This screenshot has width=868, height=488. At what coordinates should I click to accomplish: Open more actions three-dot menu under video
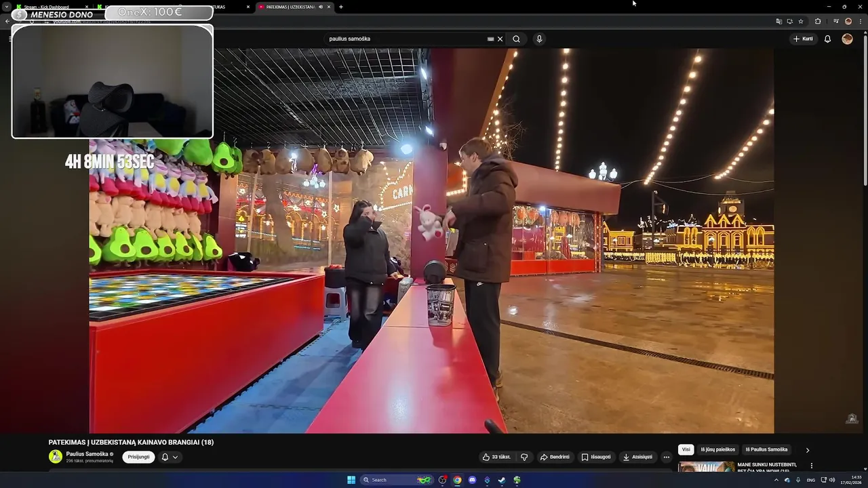coord(667,457)
